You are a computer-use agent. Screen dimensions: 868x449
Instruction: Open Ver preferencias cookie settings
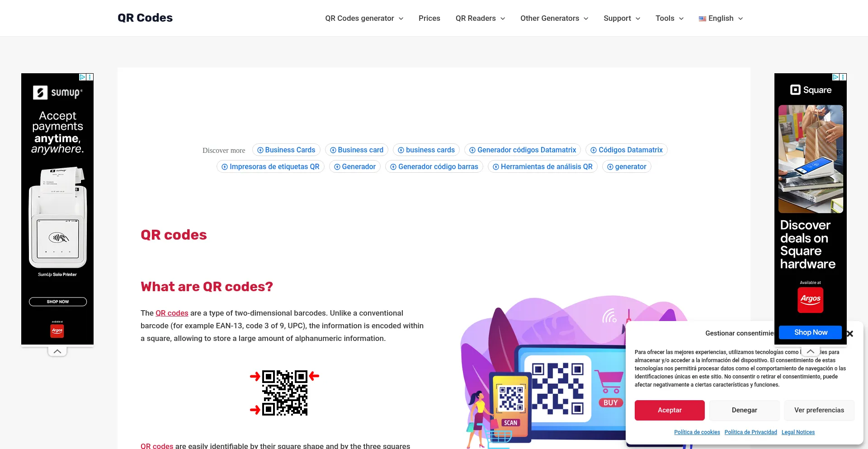819,410
